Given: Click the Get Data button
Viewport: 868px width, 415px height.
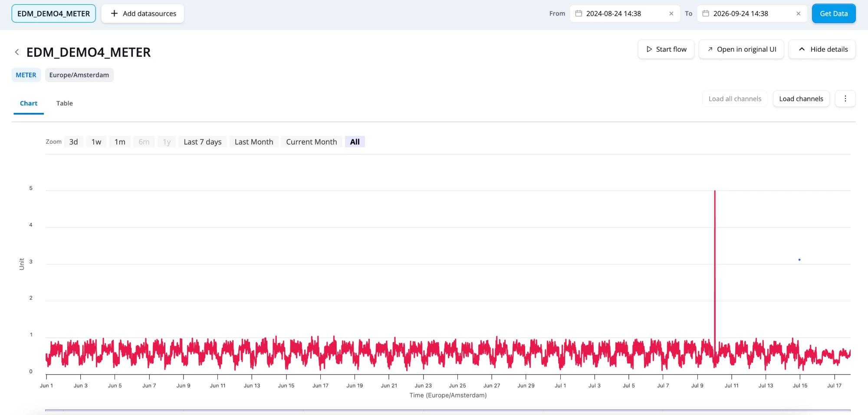Looking at the screenshot, I should 834,13.
